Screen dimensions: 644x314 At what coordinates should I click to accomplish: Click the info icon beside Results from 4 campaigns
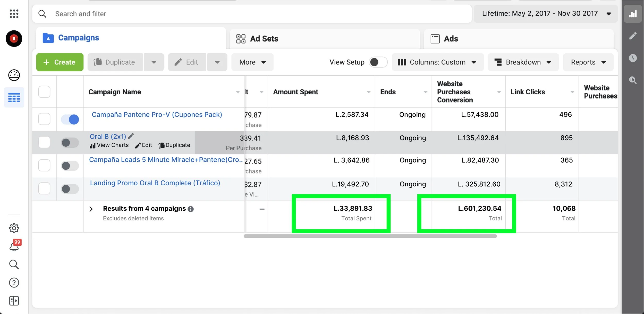(191, 209)
